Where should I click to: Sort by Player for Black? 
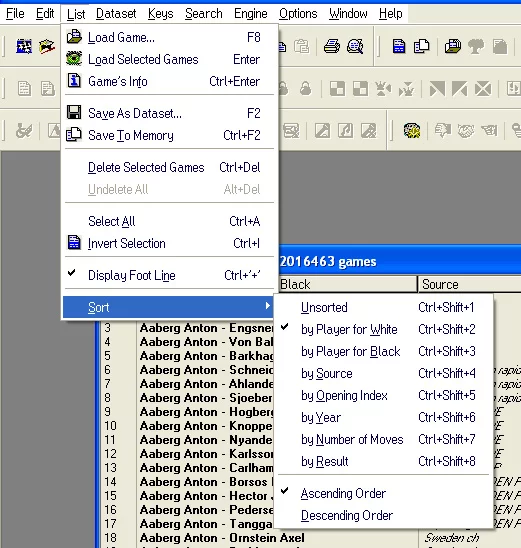coord(383,352)
